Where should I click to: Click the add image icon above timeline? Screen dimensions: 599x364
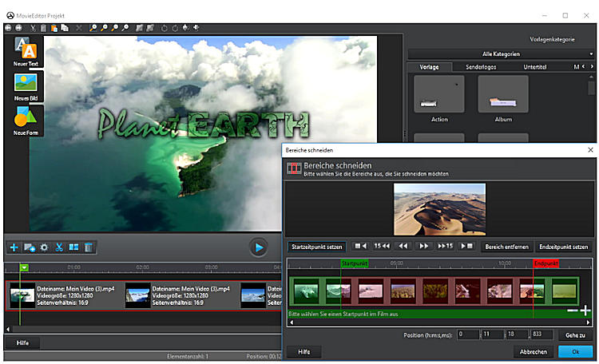tap(29, 247)
